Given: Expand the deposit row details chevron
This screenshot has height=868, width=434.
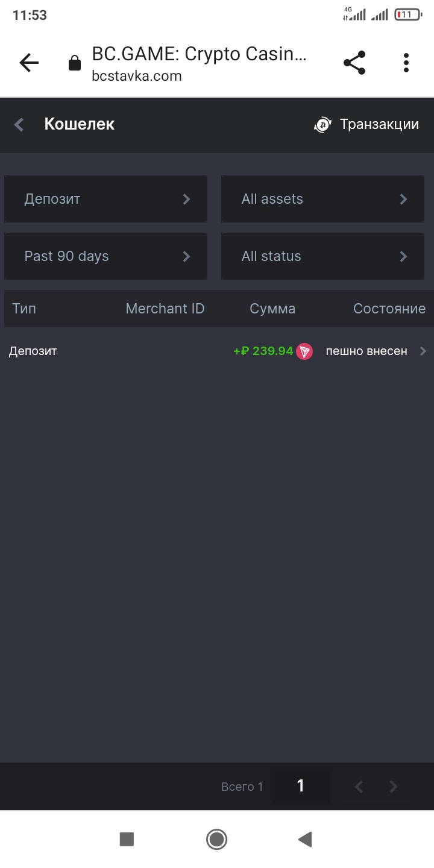Looking at the screenshot, I should 423,351.
